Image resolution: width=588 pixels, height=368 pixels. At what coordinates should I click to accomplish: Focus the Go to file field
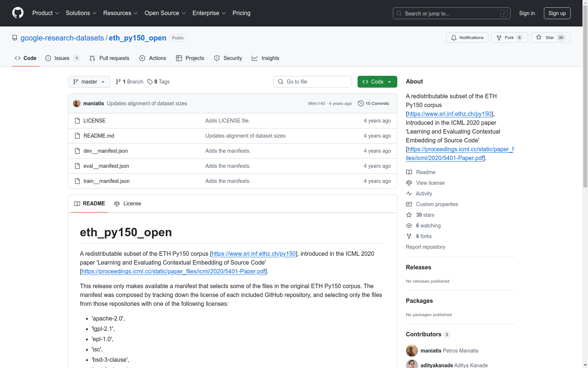312,82
